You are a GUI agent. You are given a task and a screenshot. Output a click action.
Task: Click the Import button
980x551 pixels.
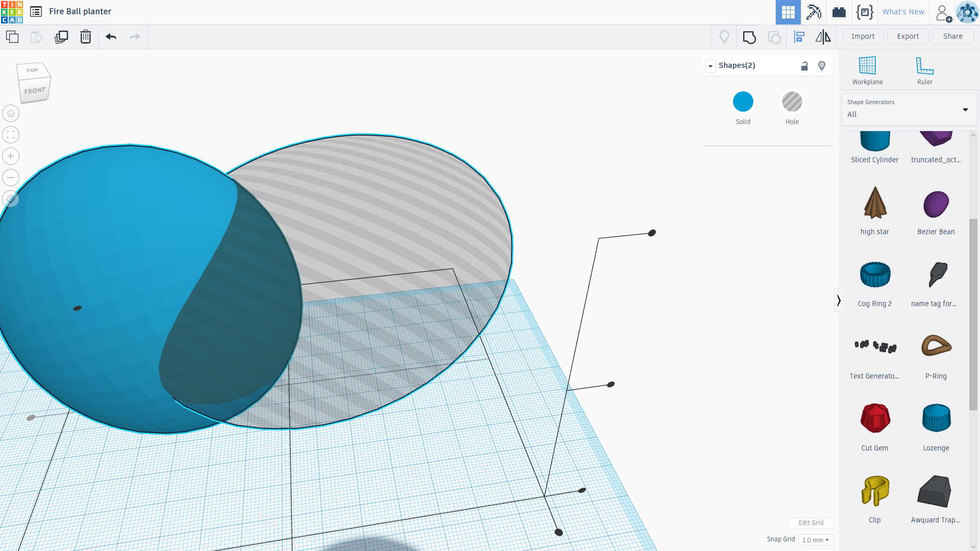coord(863,37)
